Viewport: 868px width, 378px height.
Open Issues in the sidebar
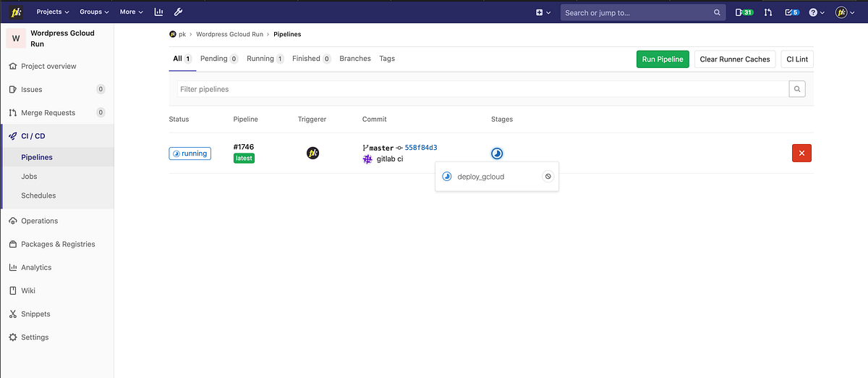(x=32, y=89)
